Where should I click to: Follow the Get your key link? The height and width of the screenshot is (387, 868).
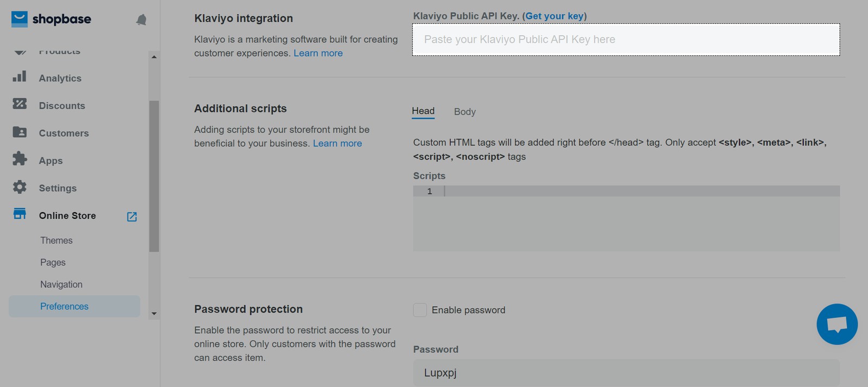pyautogui.click(x=554, y=16)
